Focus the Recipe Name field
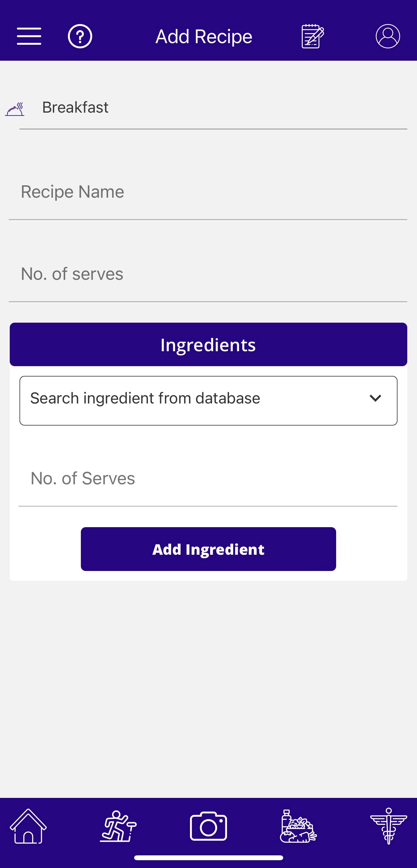The width and height of the screenshot is (417, 868). pyautogui.click(x=208, y=192)
